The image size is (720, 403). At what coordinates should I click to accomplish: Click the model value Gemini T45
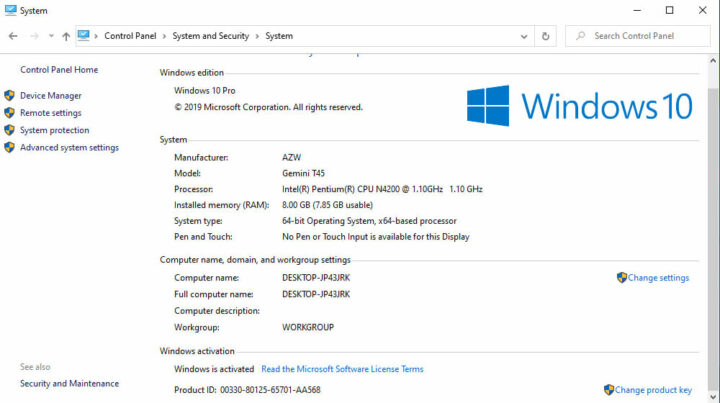pyautogui.click(x=303, y=173)
